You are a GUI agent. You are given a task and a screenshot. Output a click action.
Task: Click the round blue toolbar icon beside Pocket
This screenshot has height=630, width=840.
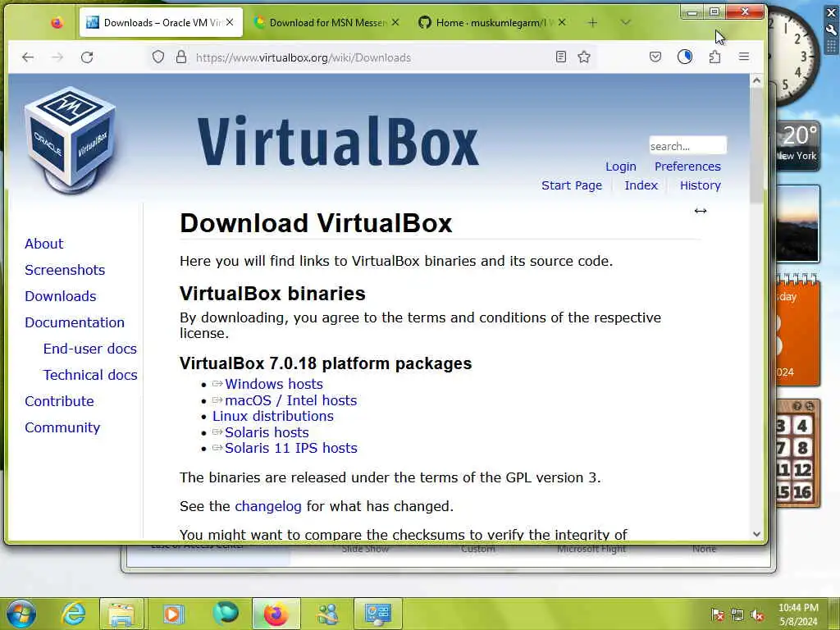tap(685, 57)
